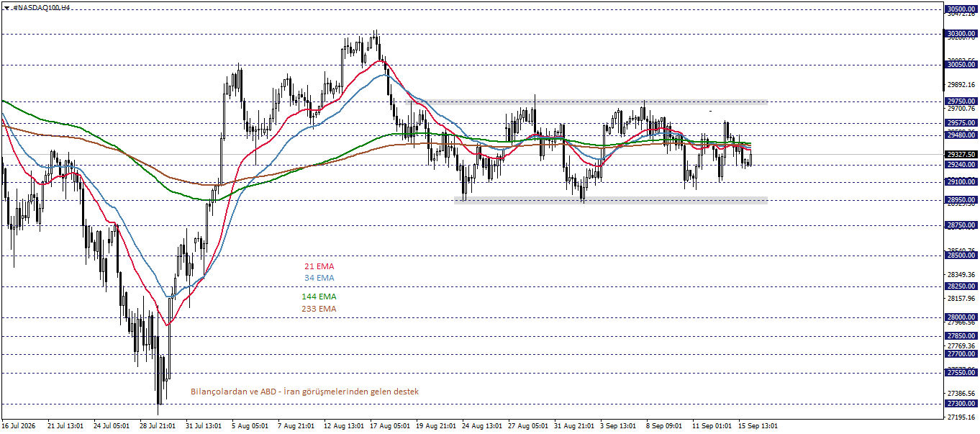The width and height of the screenshot is (980, 434).
Task: Select the lower grey support zone rectangle
Action: coord(610,201)
